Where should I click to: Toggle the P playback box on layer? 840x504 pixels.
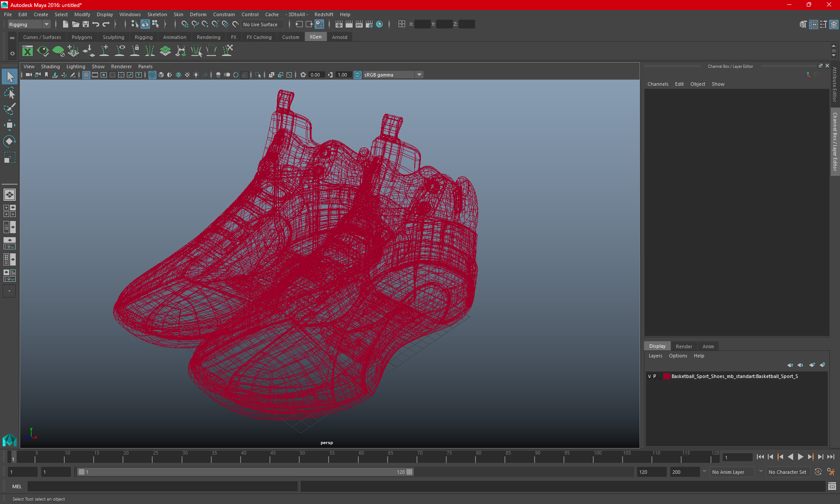tap(654, 376)
